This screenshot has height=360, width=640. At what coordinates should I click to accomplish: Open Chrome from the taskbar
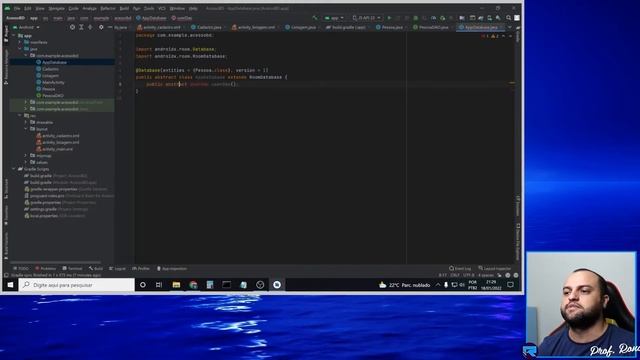click(193, 285)
